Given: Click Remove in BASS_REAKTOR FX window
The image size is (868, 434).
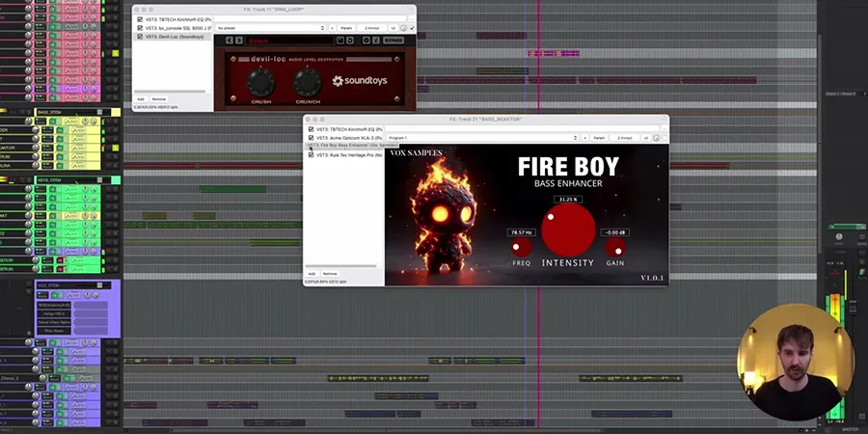Looking at the screenshot, I should coord(330,274).
